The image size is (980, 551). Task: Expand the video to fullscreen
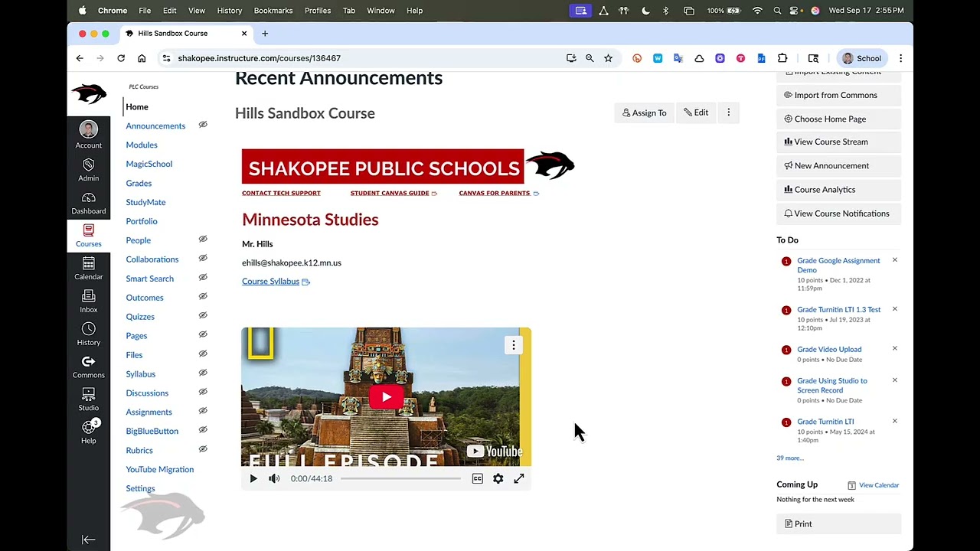(519, 478)
